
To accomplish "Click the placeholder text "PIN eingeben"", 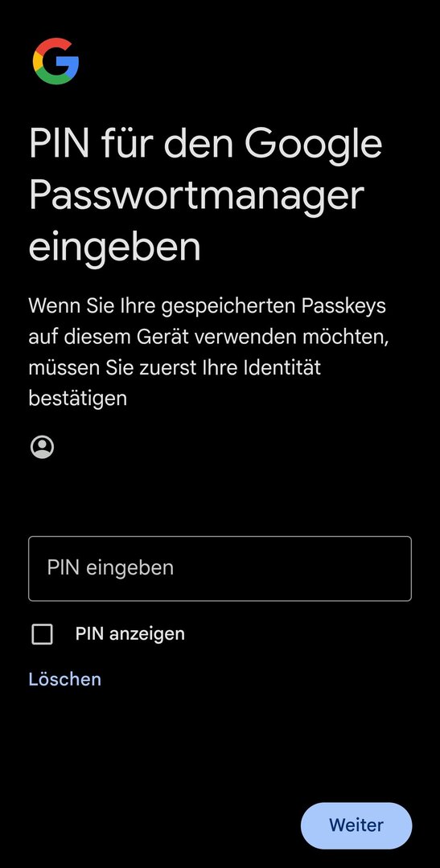I will click(110, 568).
